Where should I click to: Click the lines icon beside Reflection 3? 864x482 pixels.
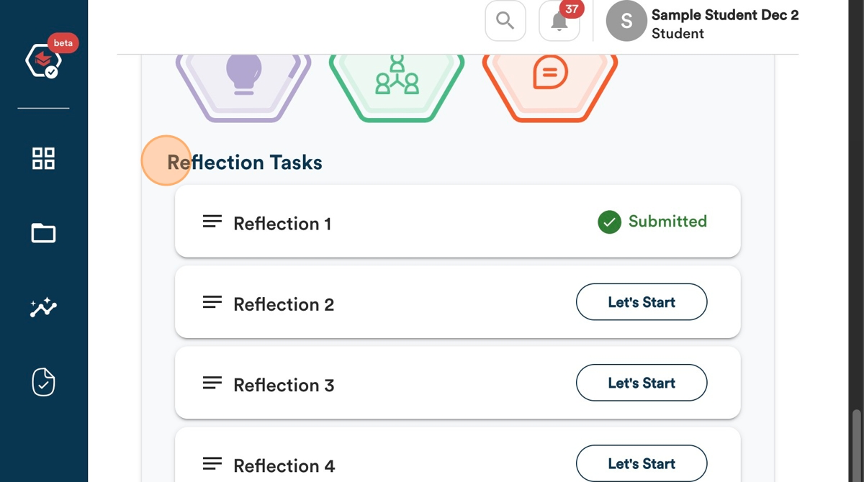(212, 383)
